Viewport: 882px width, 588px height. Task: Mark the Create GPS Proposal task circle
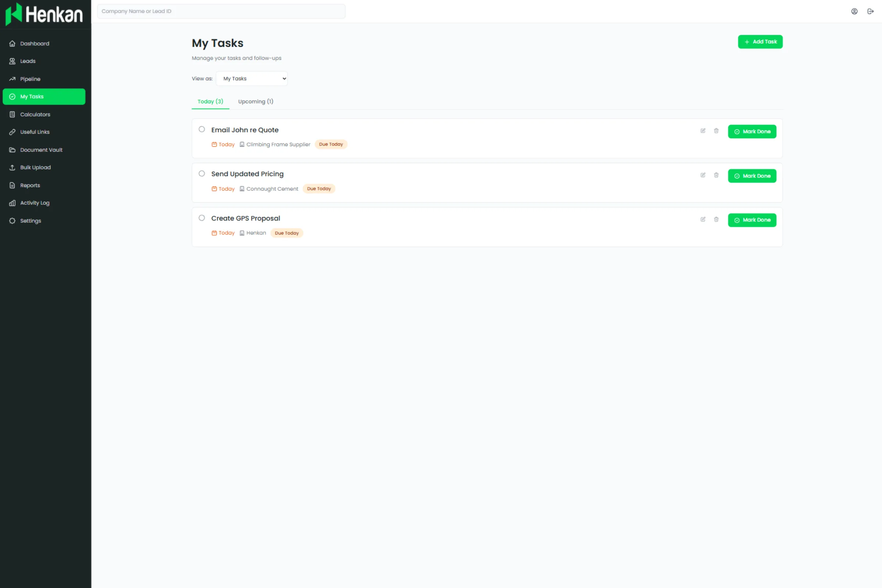pos(202,218)
